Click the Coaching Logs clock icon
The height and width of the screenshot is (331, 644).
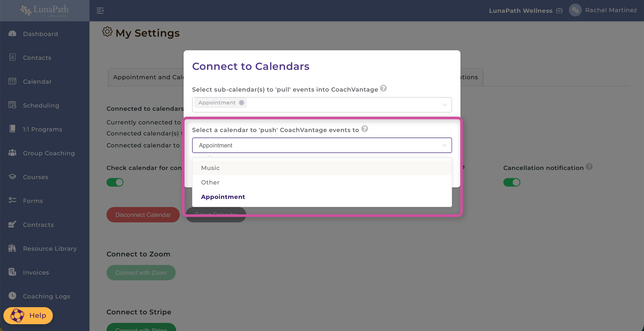pyautogui.click(x=12, y=296)
